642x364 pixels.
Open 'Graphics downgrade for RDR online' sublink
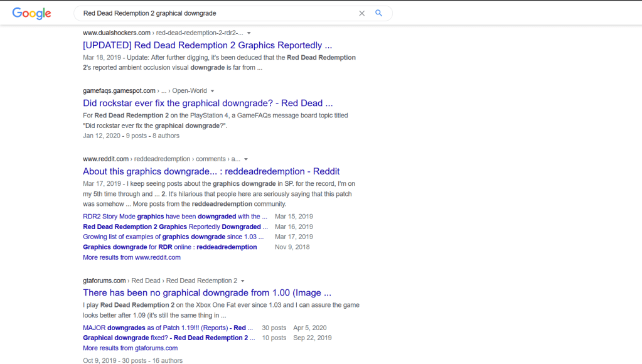169,247
